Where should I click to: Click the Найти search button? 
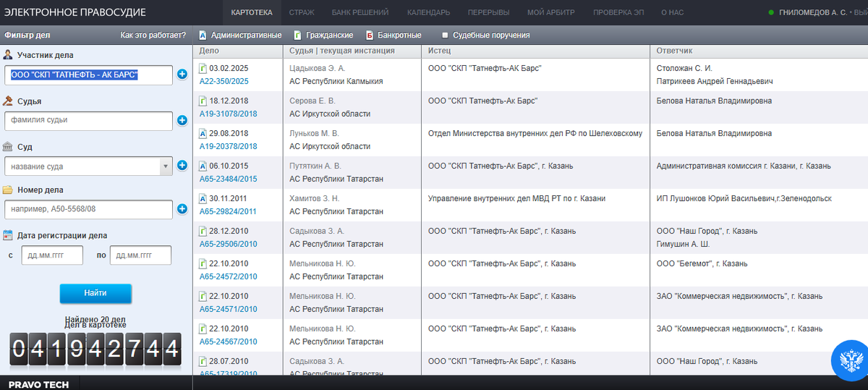[95, 293]
